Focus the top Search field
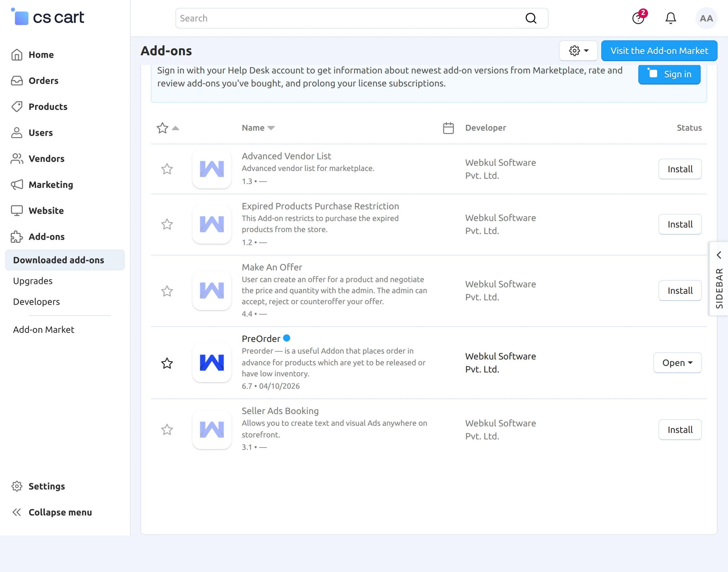The height and width of the screenshot is (572, 728). click(348, 18)
